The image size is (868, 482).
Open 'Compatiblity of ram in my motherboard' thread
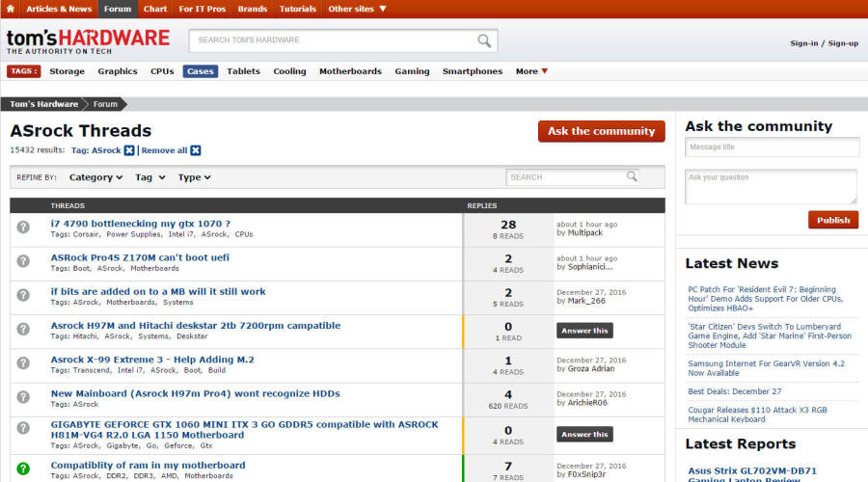pyautogui.click(x=148, y=466)
